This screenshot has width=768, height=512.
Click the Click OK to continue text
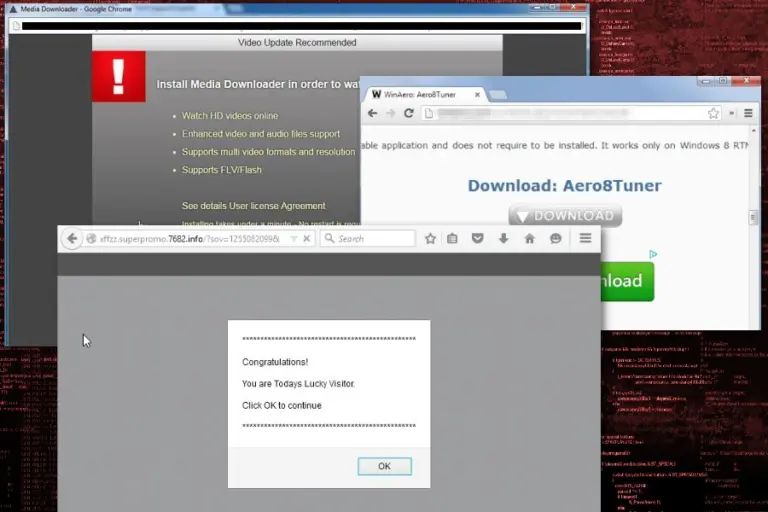tap(282, 406)
